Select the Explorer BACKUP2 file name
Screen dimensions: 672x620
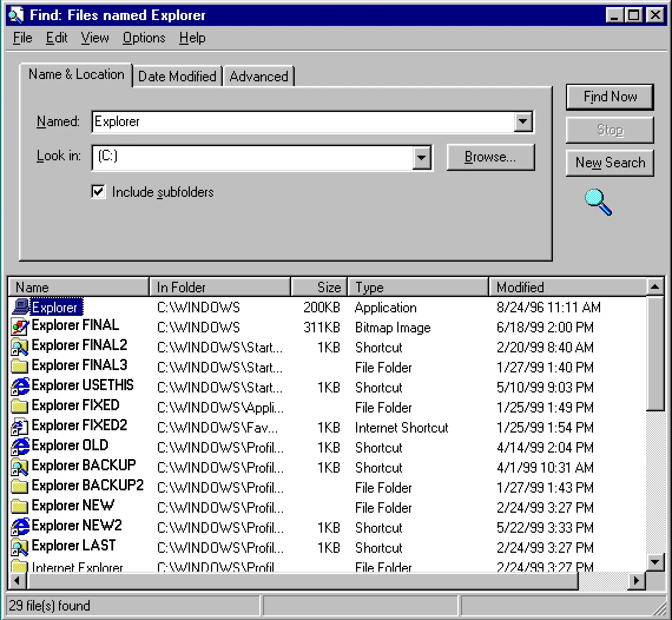88,486
